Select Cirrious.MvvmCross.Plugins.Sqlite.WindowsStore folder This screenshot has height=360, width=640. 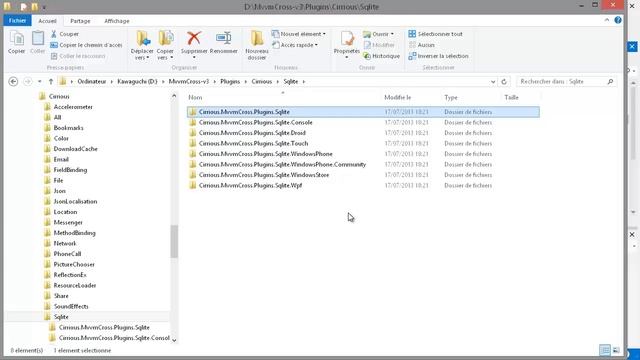(363, 175)
